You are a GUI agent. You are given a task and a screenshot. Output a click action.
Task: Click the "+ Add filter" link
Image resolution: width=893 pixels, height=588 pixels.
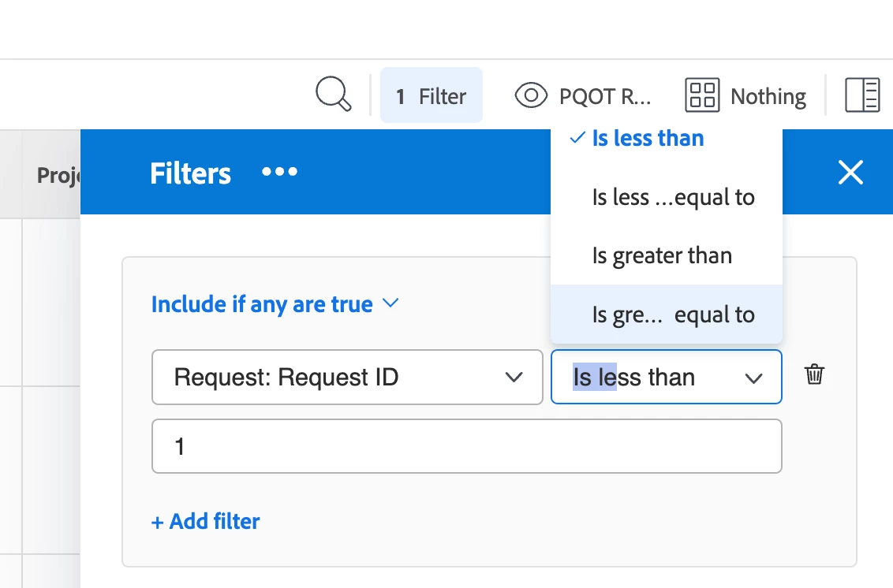[205, 521]
